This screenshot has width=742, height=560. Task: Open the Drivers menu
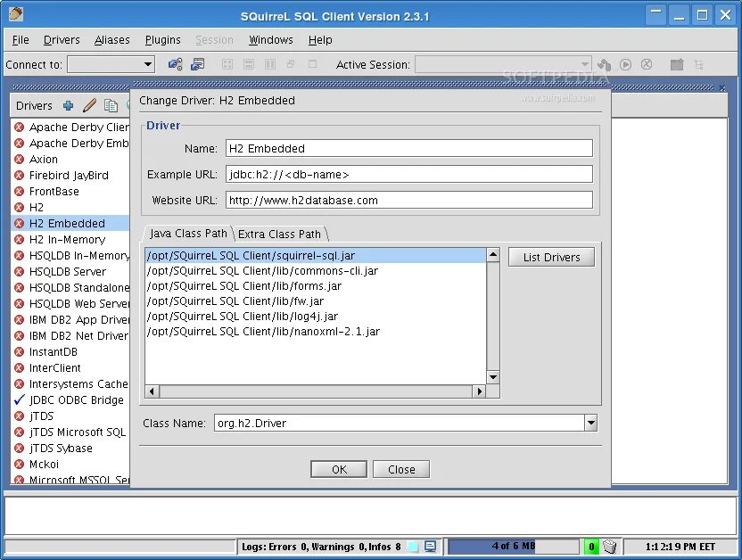pyautogui.click(x=62, y=39)
